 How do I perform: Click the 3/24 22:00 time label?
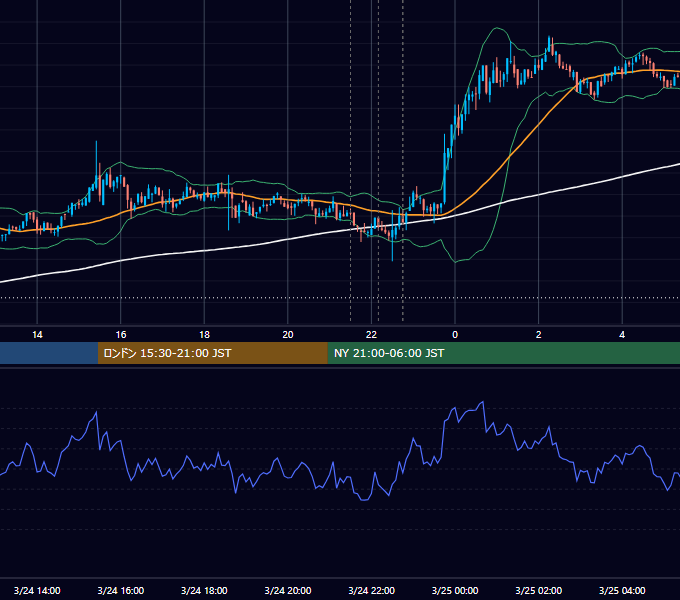coord(372,590)
